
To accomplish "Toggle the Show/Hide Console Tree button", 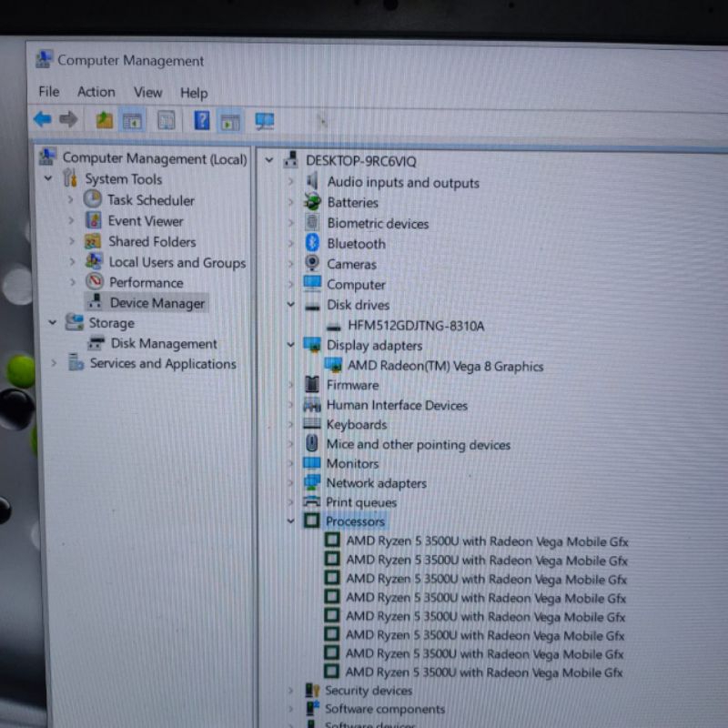I will click(x=133, y=120).
